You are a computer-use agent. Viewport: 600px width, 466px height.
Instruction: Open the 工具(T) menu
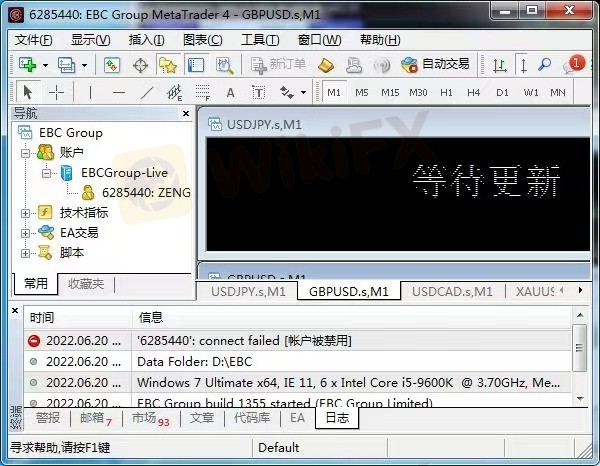[260, 40]
